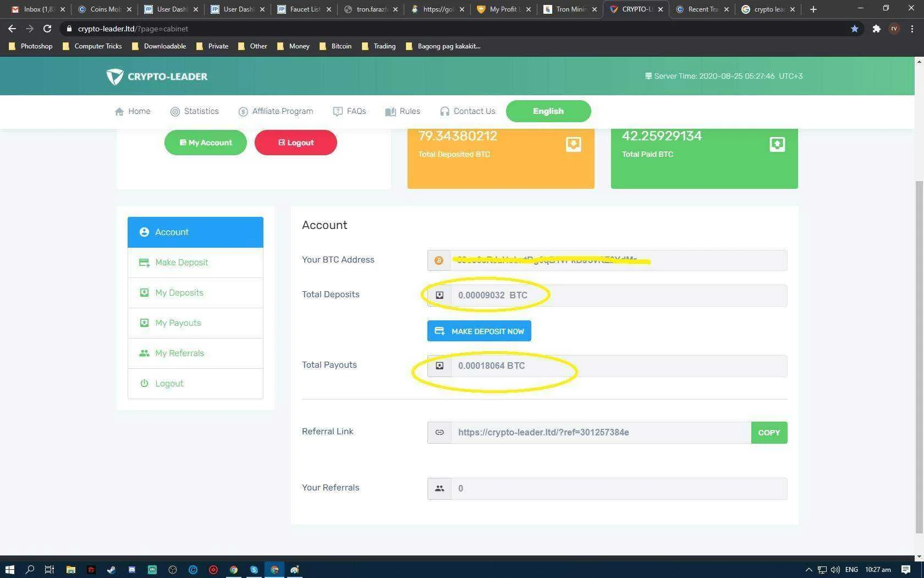Open the Chrome Extensions puzzle icon
Image resolution: width=924 pixels, height=578 pixels.
click(876, 29)
